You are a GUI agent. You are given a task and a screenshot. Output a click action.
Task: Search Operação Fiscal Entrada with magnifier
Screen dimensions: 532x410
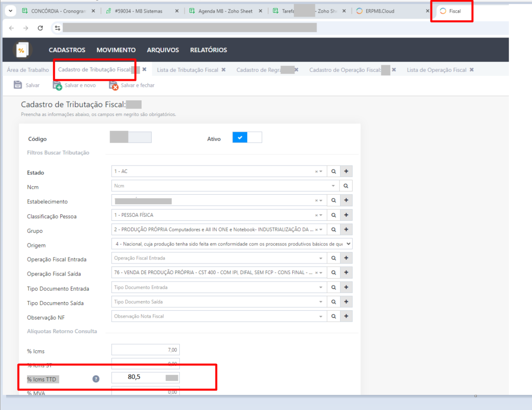pos(334,258)
